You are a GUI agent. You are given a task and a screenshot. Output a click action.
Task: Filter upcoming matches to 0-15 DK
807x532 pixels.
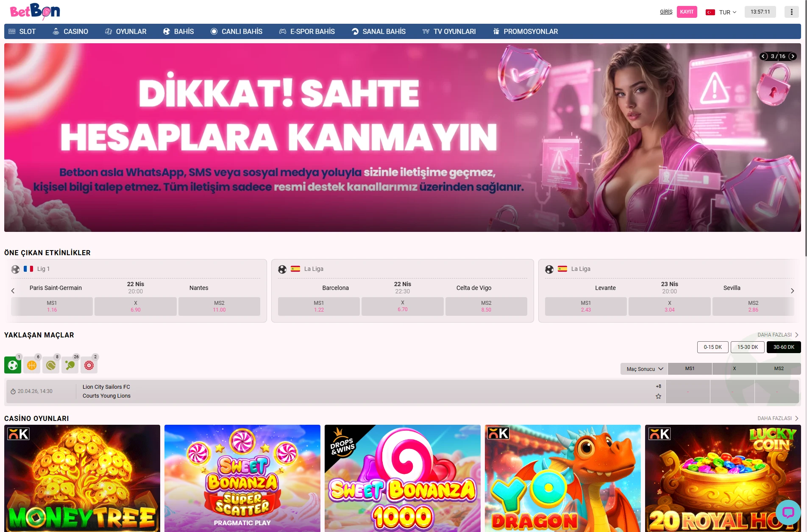pos(713,347)
